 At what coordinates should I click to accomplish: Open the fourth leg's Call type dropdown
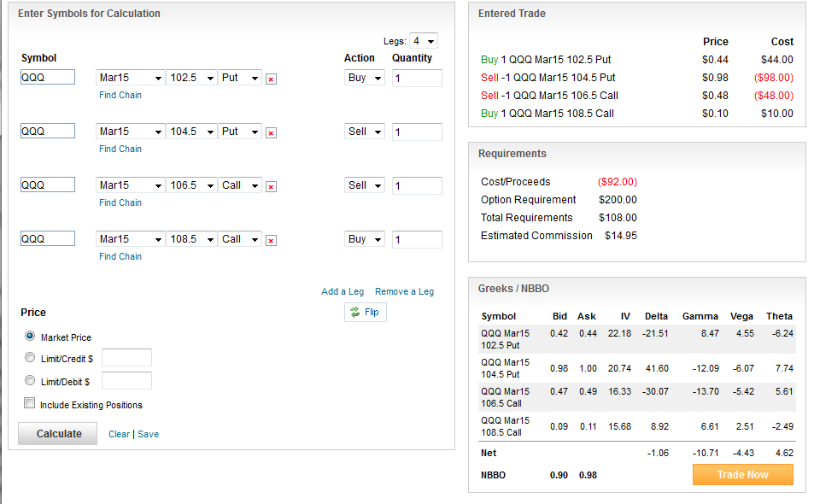240,239
